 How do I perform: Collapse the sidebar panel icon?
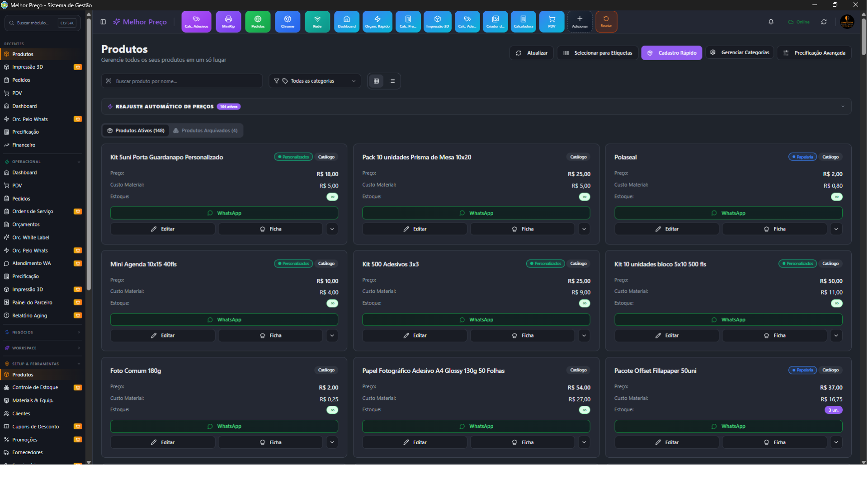pos(103,22)
